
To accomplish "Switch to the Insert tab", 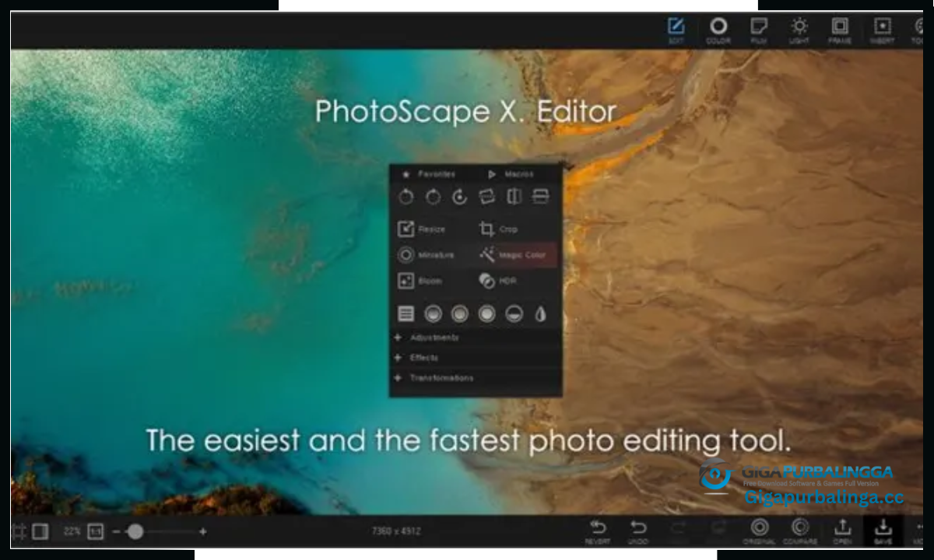I will pyautogui.click(x=881, y=30).
